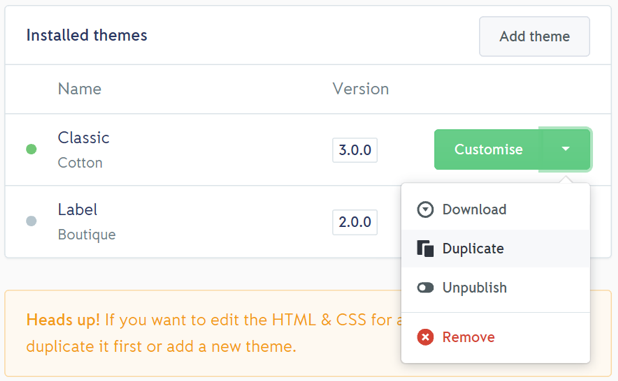Choose Unpublish from the menu
618x381 pixels.
click(x=495, y=288)
